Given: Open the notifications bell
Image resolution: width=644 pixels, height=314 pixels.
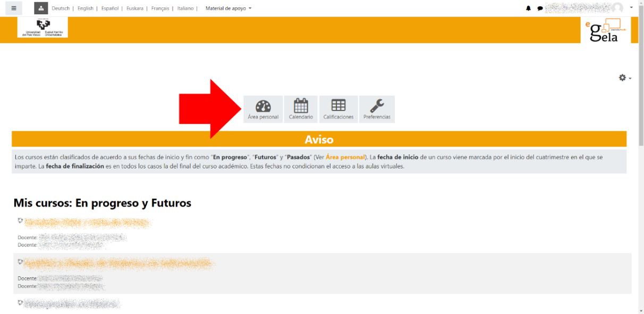Looking at the screenshot, I should (528, 9).
